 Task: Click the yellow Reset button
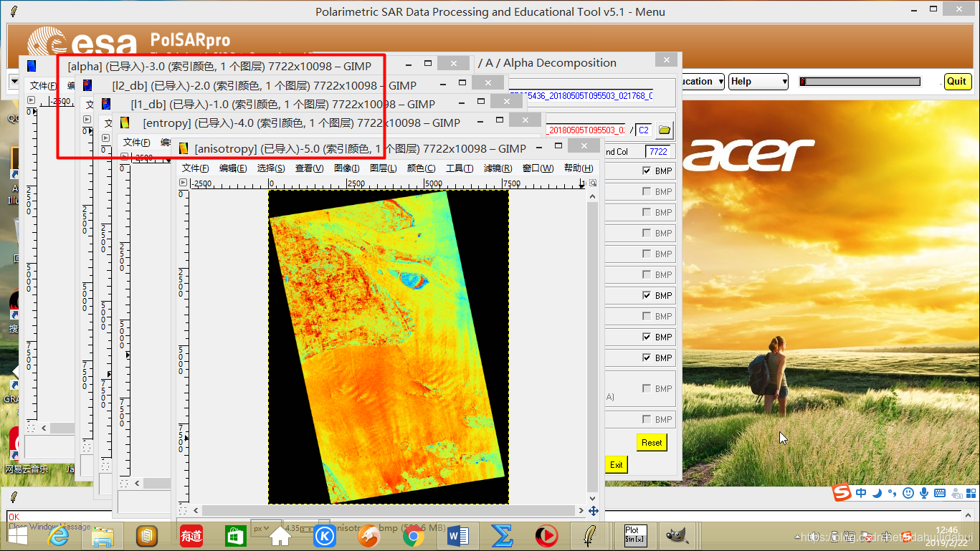tap(652, 443)
